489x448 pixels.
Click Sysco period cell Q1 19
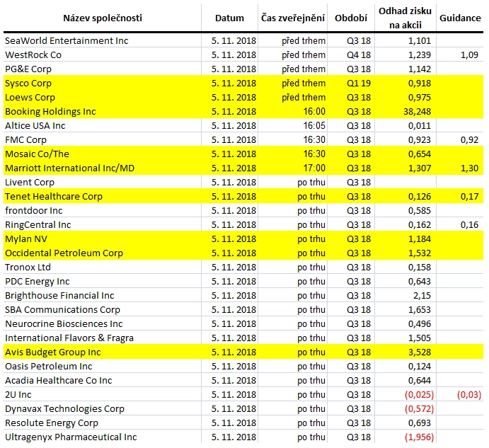coord(359,84)
